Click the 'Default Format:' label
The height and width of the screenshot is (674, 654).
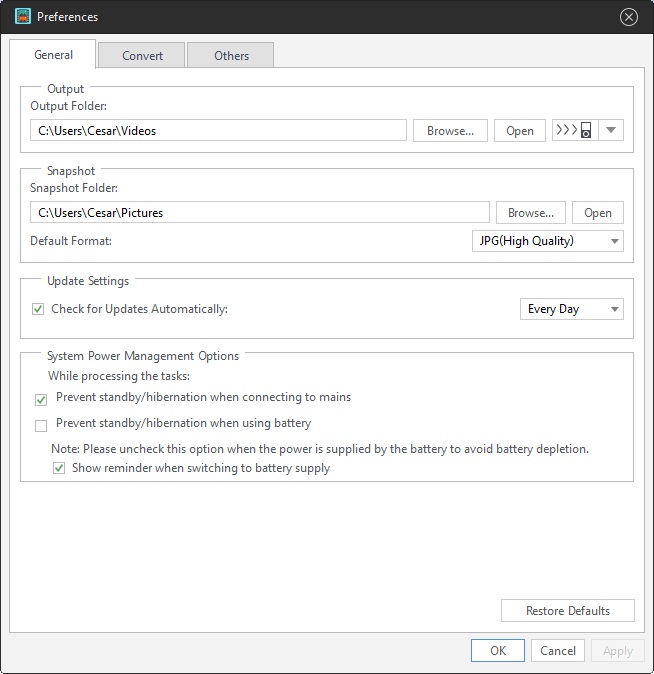71,241
